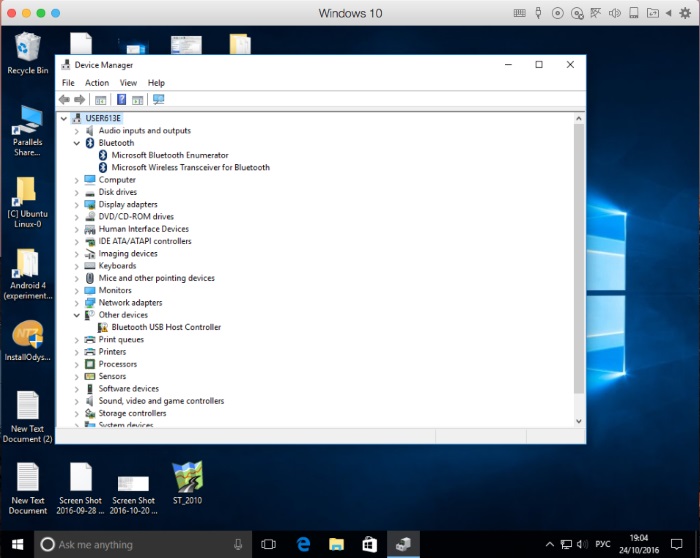The width and height of the screenshot is (700, 558).
Task: Select Microsoft Wireless Transceiver for Bluetooth
Action: pyautogui.click(x=191, y=167)
